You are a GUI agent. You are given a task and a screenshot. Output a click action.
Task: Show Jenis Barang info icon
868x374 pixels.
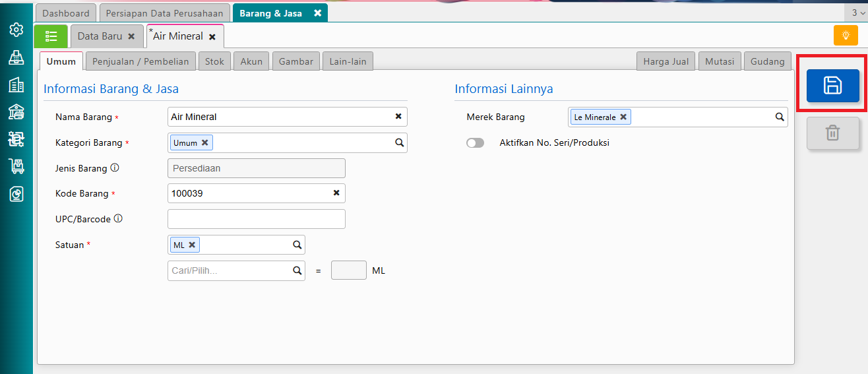tap(115, 168)
